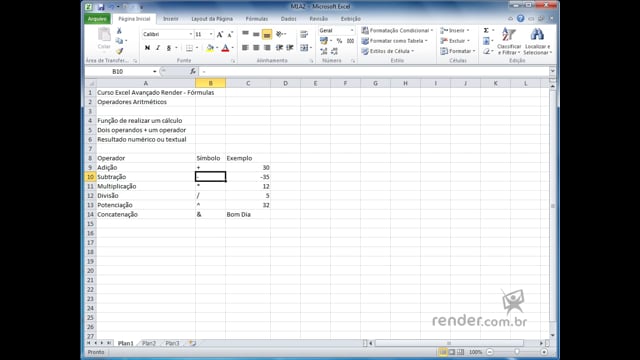Open the Geral number format dropdown
640x360 pixels.
[x=352, y=31]
